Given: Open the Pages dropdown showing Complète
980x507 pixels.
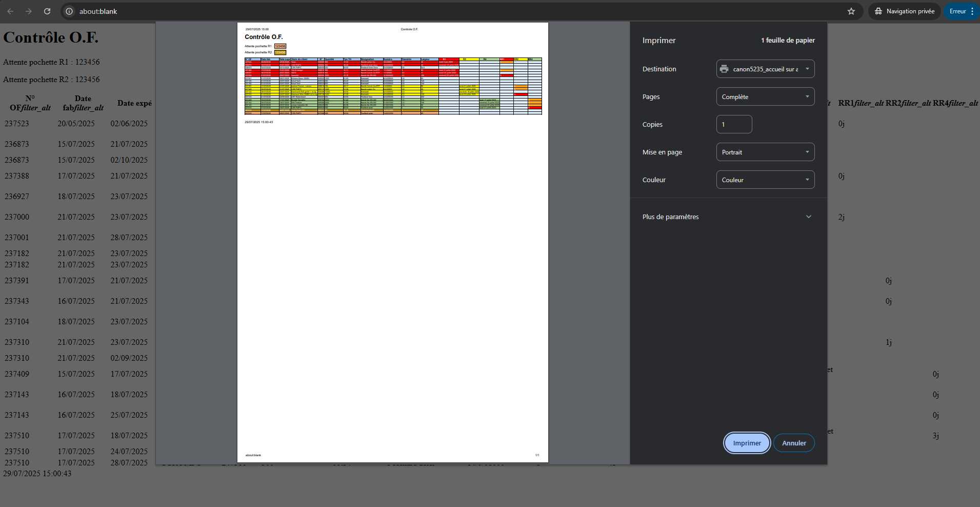Looking at the screenshot, I should point(765,96).
